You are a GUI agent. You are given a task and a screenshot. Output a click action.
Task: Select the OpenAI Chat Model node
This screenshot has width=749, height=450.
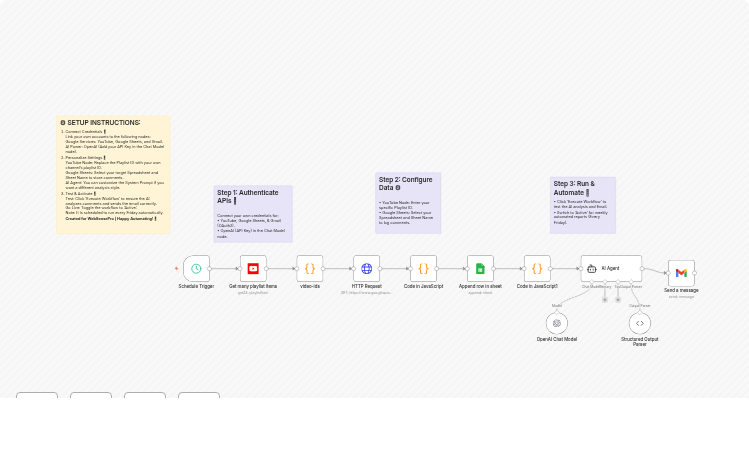tap(557, 323)
